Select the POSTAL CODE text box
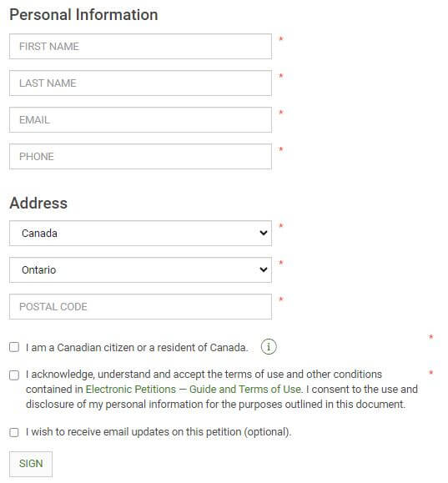 coord(140,306)
